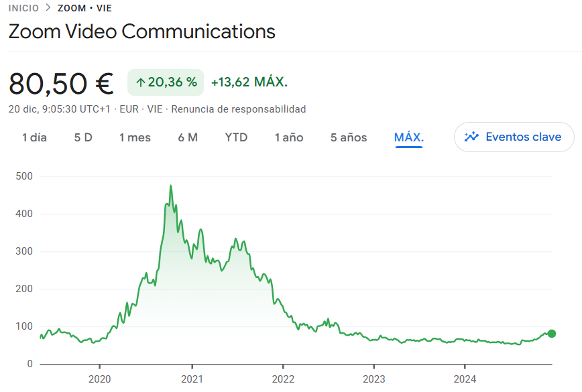
Task: Select the 6 M time range
Action: (188, 137)
